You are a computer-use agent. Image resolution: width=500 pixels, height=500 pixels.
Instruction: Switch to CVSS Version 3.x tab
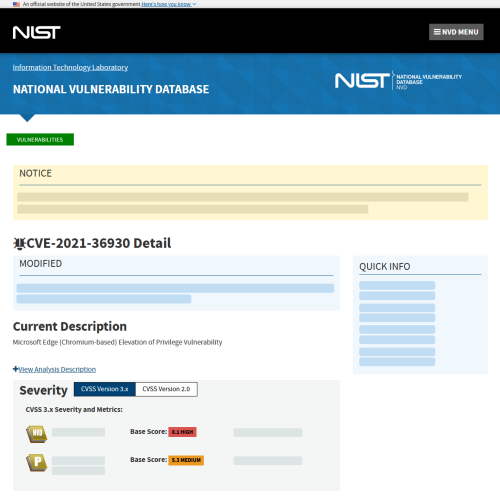[x=105, y=389]
